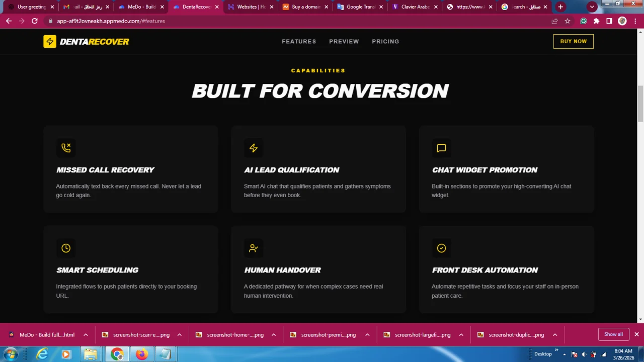644x362 pixels.
Task: Expand options for screenshot-home download
Action: coord(274,335)
